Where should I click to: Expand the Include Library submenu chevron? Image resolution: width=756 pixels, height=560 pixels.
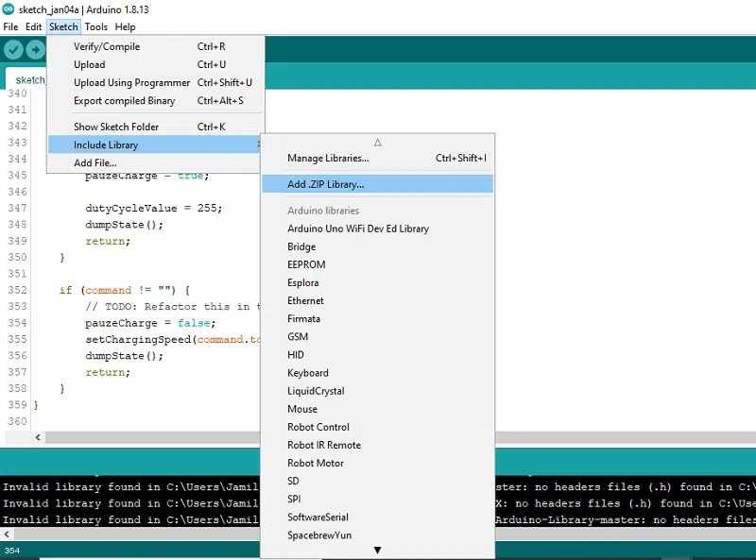click(x=257, y=144)
